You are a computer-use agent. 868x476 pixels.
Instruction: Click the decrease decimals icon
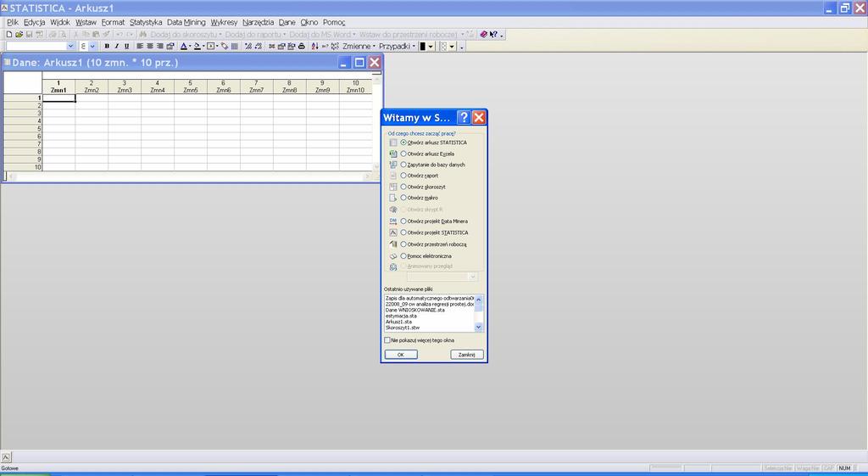259,47
